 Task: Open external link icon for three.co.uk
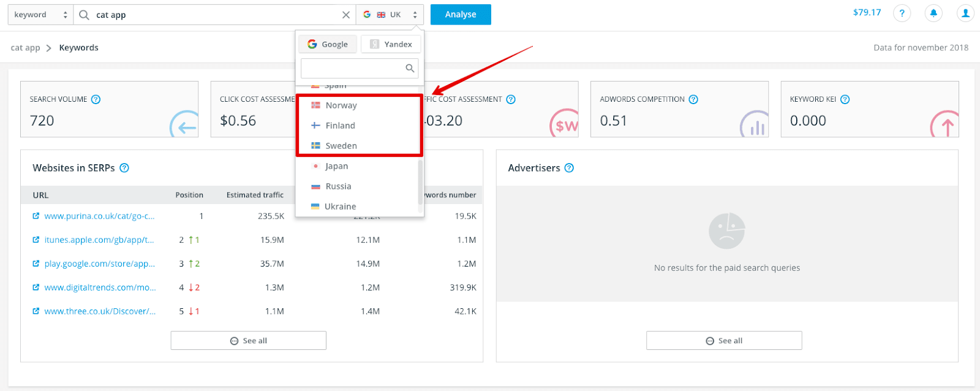tap(36, 311)
